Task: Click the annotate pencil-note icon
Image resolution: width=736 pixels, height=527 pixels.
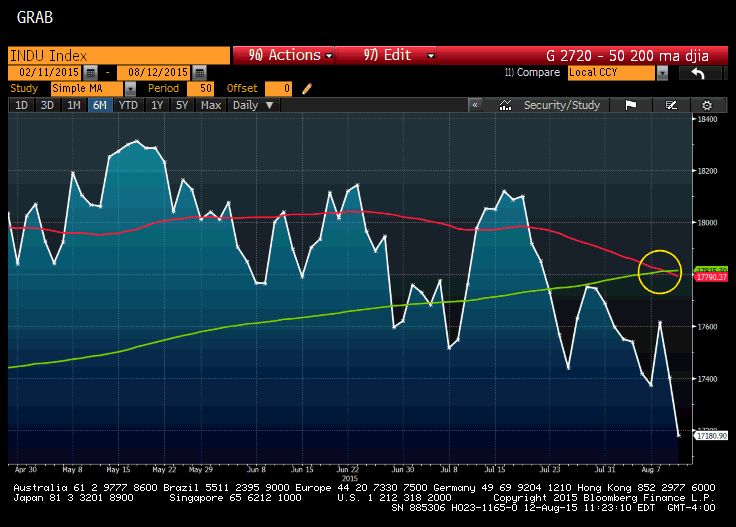Action: tap(671, 105)
